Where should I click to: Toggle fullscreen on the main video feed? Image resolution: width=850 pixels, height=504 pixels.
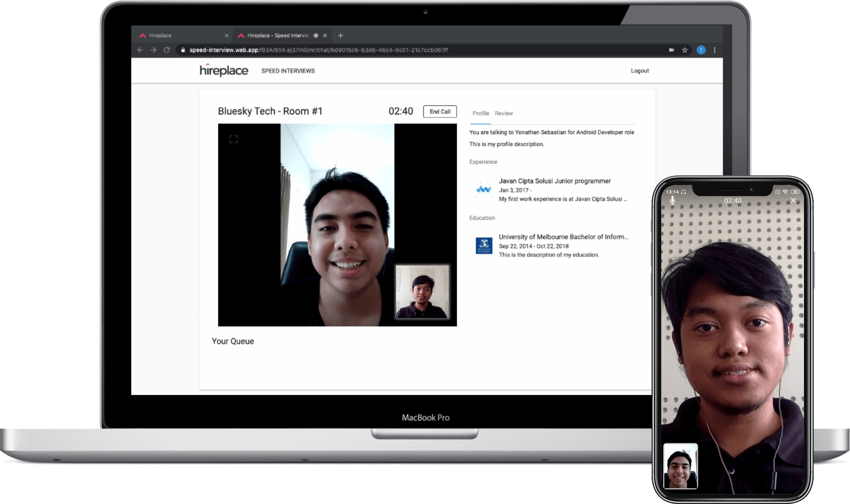pyautogui.click(x=233, y=139)
